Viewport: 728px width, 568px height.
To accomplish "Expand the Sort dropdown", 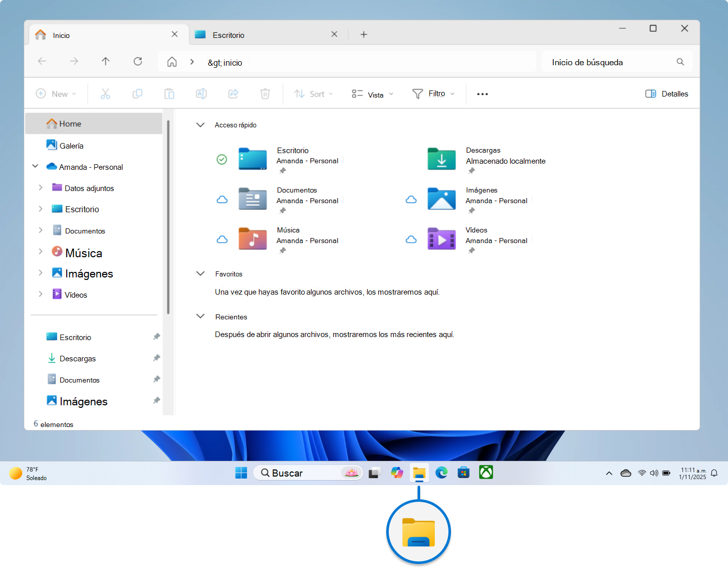I will click(x=313, y=93).
